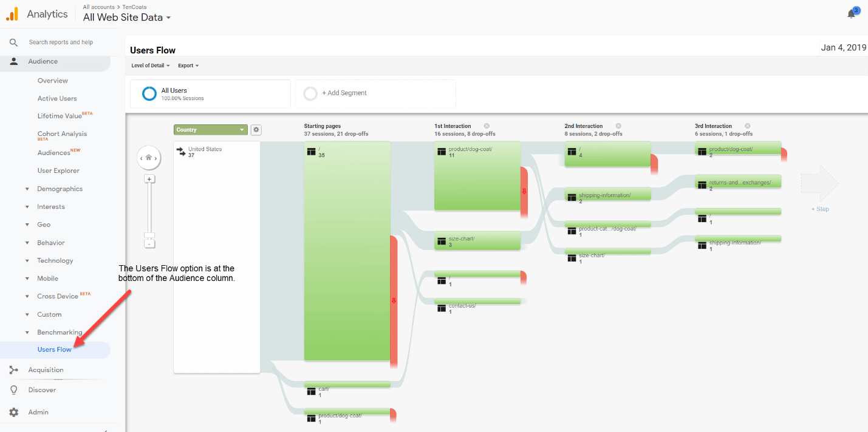Zoom out with the minus button
The width and height of the screenshot is (868, 432).
[149, 244]
